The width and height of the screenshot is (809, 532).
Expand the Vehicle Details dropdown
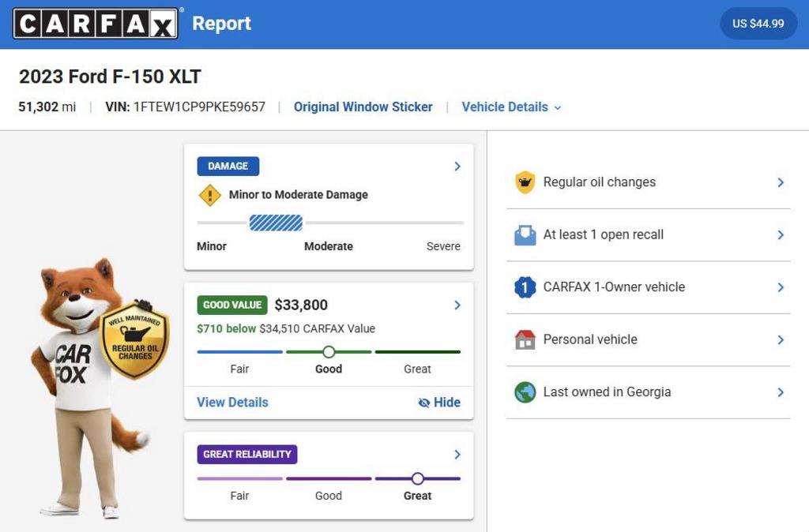511,107
